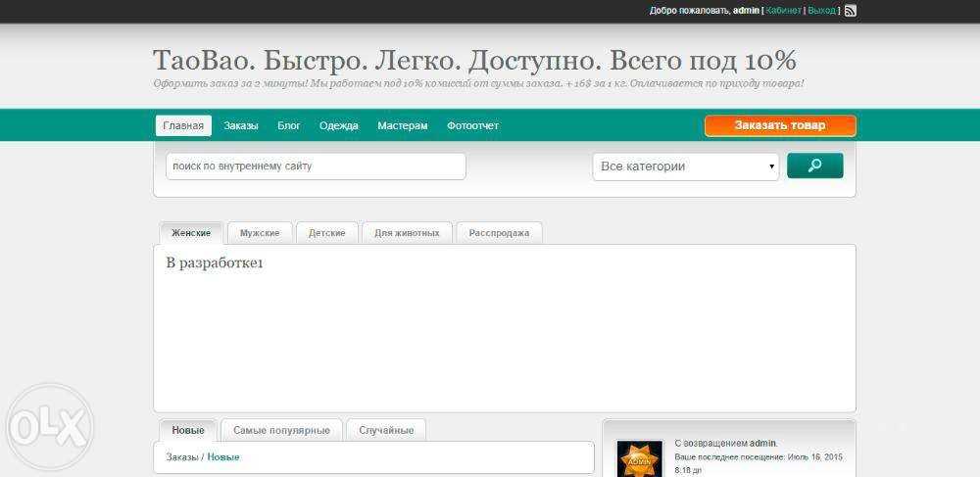Open the Блог menu item

[289, 125]
